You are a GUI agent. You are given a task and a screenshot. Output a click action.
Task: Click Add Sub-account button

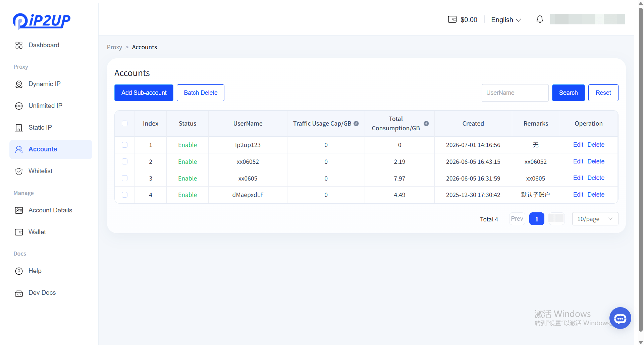(x=144, y=93)
